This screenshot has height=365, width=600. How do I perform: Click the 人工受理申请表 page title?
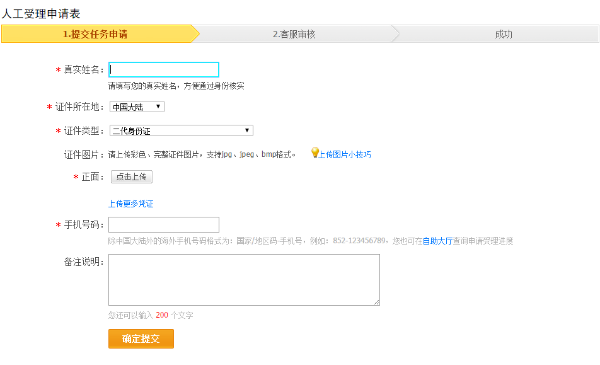(x=41, y=14)
